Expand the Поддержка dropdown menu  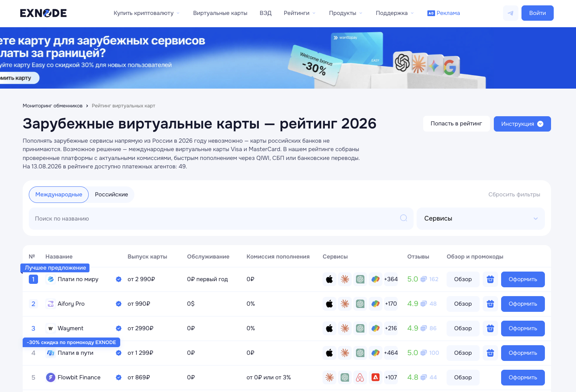click(395, 13)
